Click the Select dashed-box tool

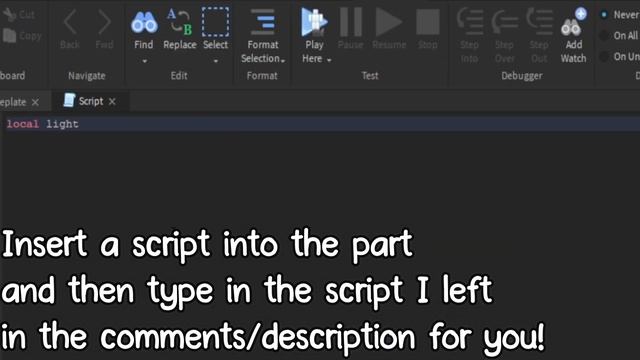click(216, 22)
